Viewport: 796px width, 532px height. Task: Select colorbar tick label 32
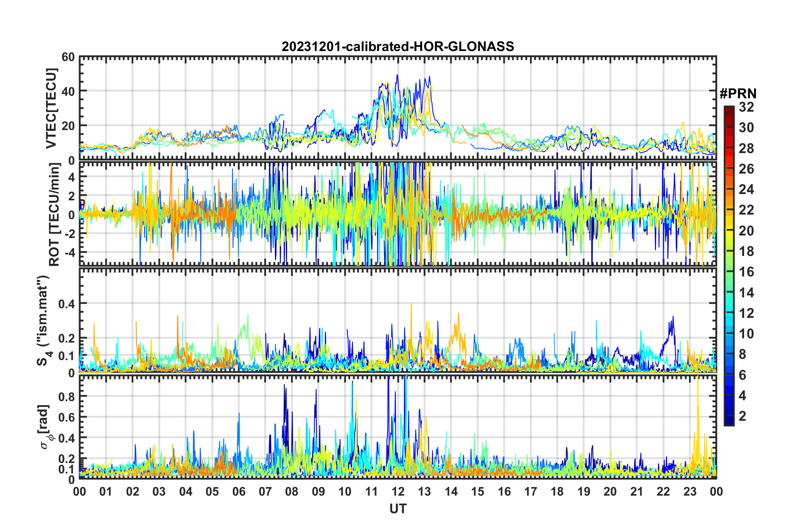point(746,107)
